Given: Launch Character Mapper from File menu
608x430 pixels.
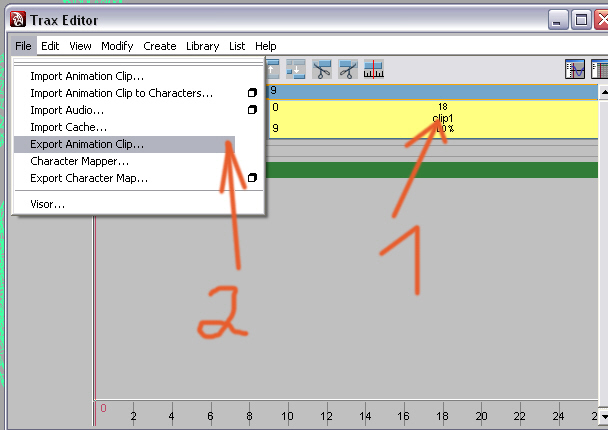Looking at the screenshot, I should tap(79, 161).
